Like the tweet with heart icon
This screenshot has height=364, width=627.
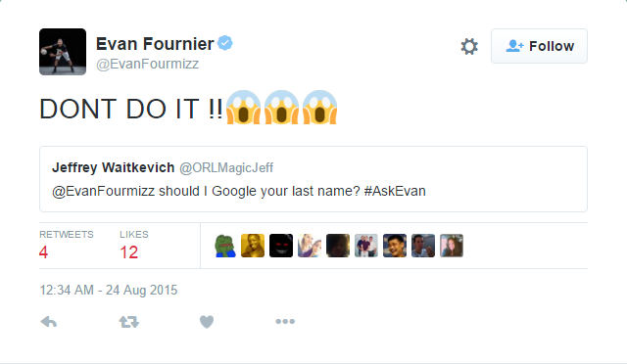[x=207, y=322]
